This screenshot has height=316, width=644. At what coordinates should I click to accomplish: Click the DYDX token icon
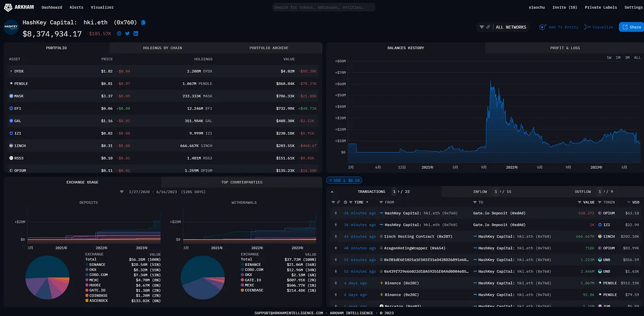coord(11,71)
